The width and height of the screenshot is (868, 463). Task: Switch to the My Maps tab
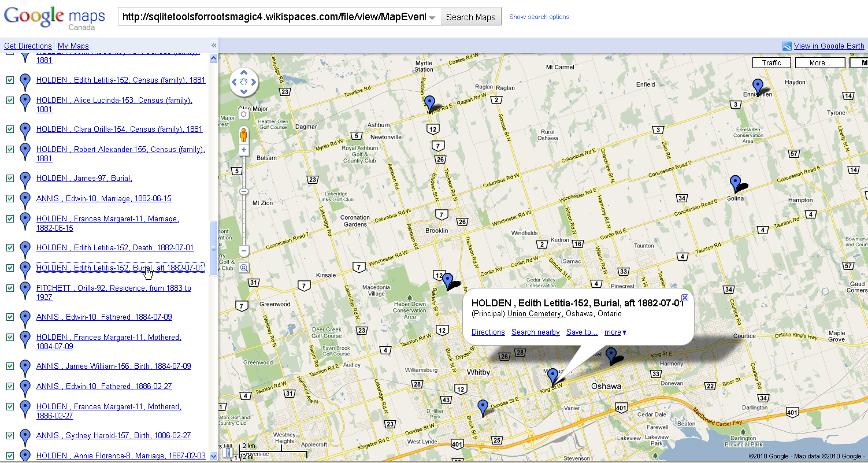pyautogui.click(x=73, y=46)
